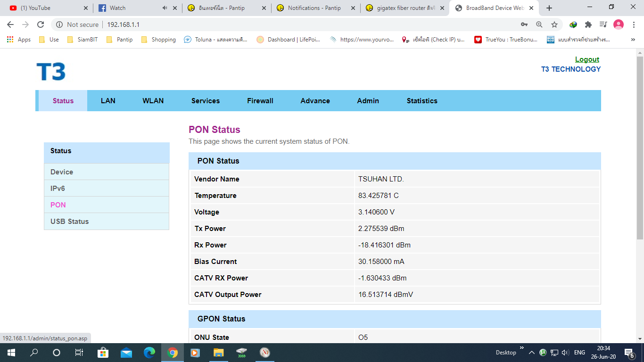Open the LAN menu
The width and height of the screenshot is (644, 362).
pos(108,101)
